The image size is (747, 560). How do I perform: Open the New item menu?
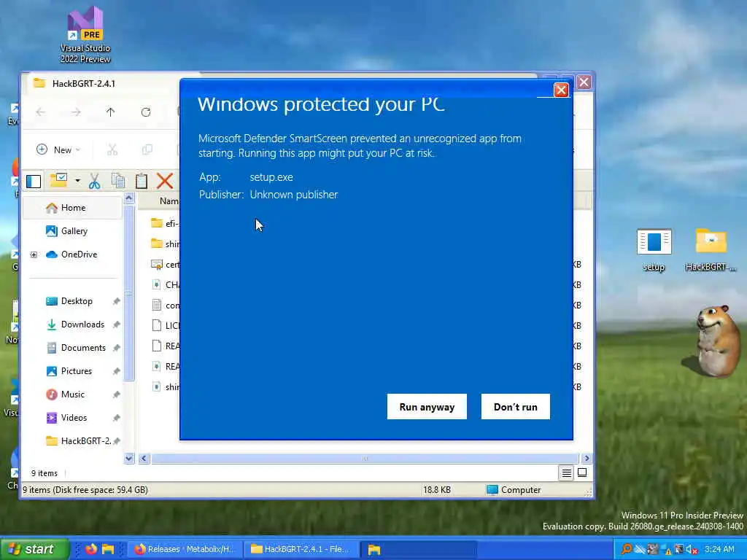(58, 150)
